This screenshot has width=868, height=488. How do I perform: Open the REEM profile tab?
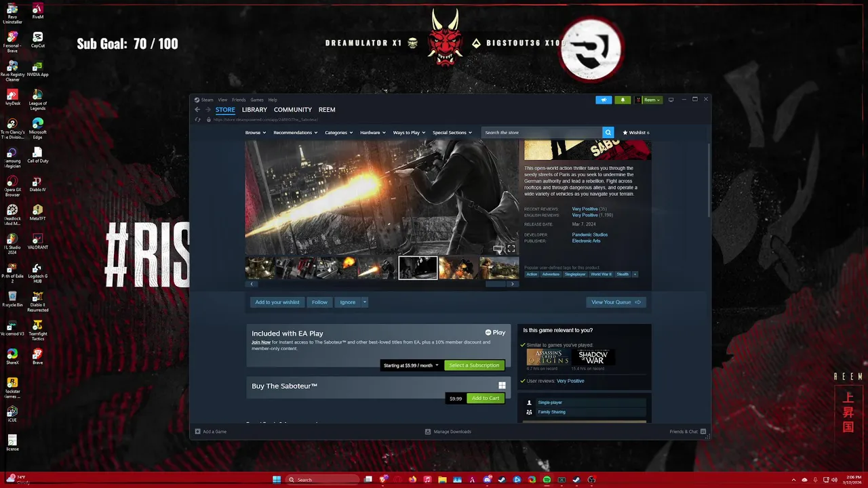click(x=327, y=110)
